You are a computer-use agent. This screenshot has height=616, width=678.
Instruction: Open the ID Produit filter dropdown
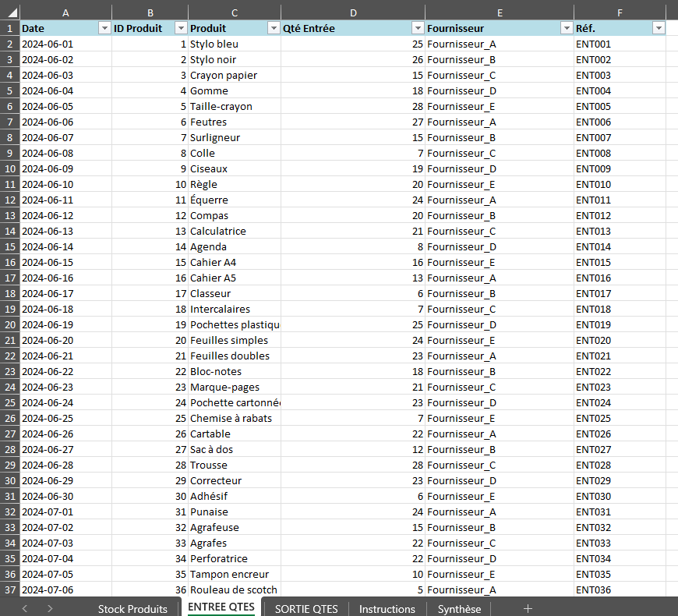pyautogui.click(x=181, y=29)
